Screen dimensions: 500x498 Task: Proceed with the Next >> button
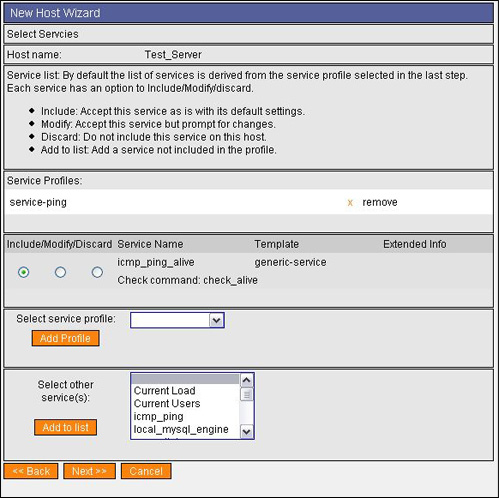pyautogui.click(x=89, y=471)
